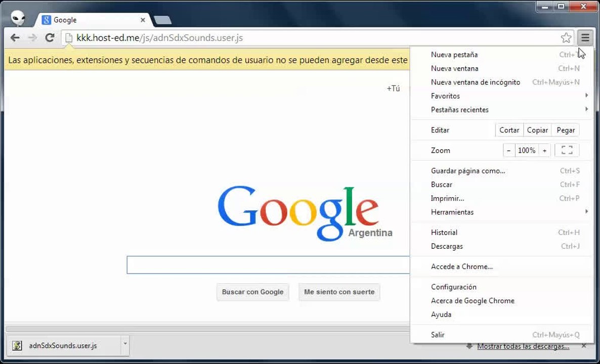Open a new tab with tab-strip button
Image resolution: width=600 pixels, height=364 pixels.
[162, 20]
